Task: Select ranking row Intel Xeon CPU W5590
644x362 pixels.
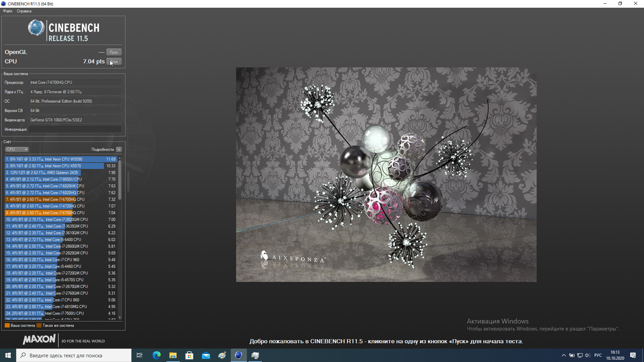Action: pos(61,159)
